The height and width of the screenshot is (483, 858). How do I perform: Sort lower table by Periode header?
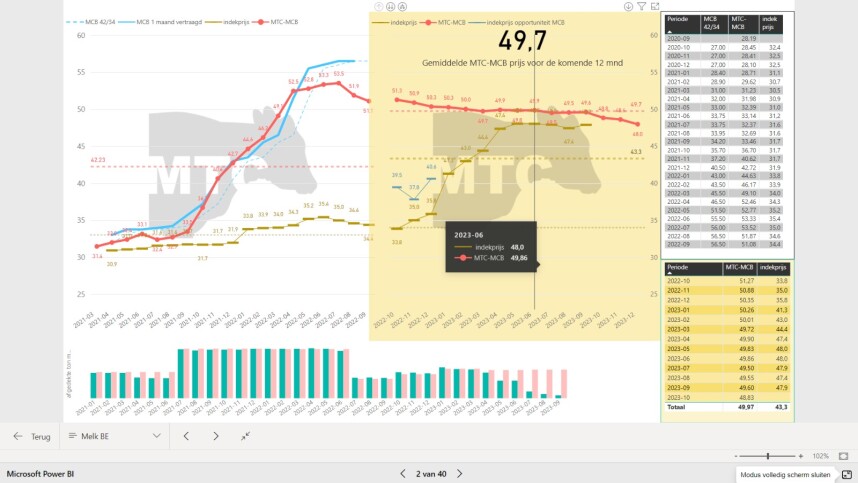(693, 269)
